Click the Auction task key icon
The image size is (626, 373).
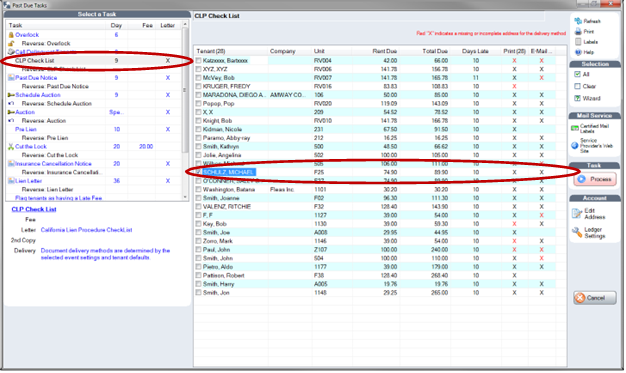click(x=11, y=112)
